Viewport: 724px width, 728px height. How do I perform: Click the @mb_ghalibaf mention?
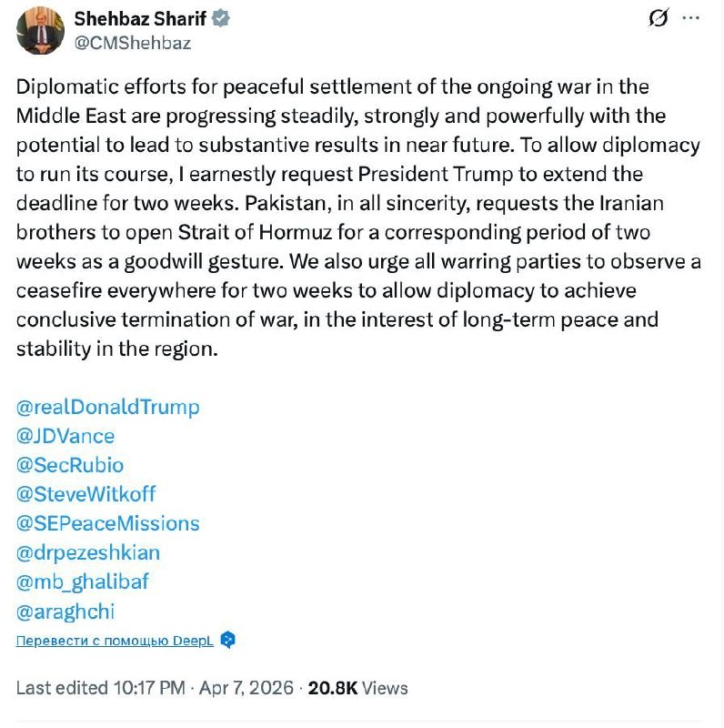coord(82,581)
